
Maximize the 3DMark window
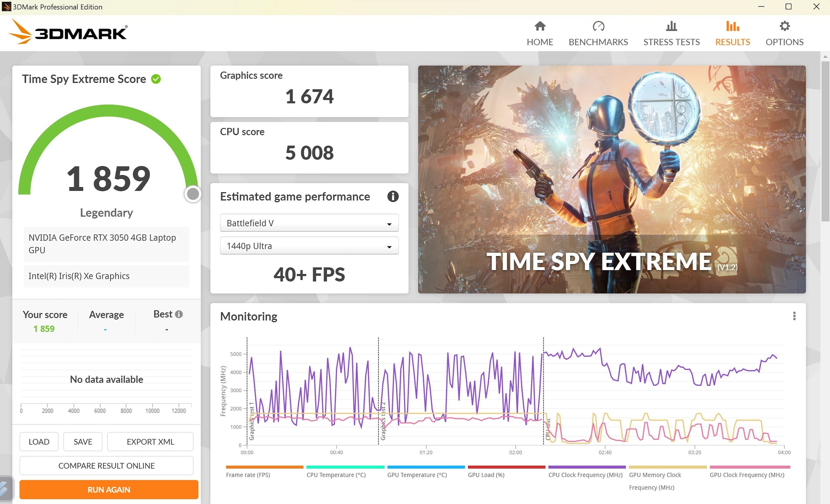pos(788,6)
